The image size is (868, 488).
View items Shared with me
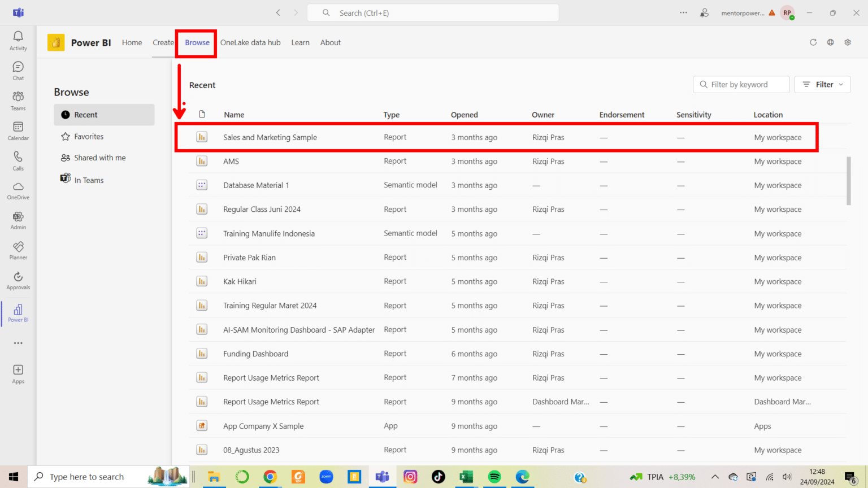[99, 158]
